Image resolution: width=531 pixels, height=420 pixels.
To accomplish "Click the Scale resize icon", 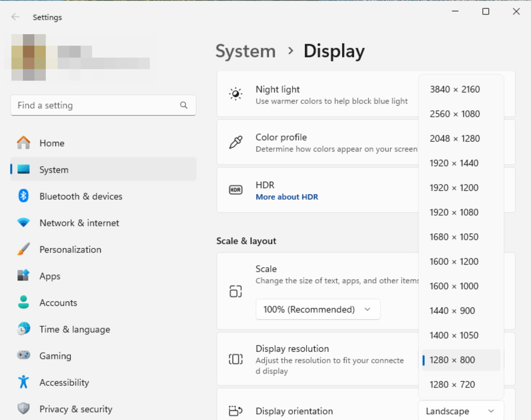I will tap(235, 291).
